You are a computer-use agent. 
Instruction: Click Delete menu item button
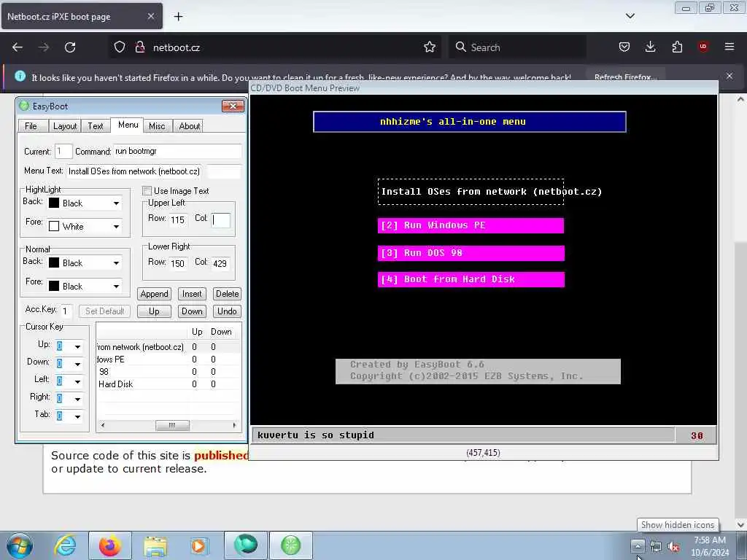(x=228, y=294)
